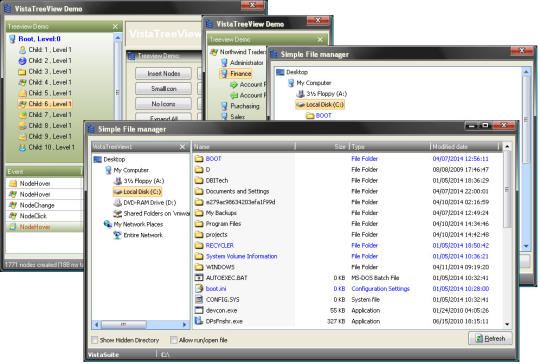Click the file list scroll down arrow

pyautogui.click(x=507, y=324)
